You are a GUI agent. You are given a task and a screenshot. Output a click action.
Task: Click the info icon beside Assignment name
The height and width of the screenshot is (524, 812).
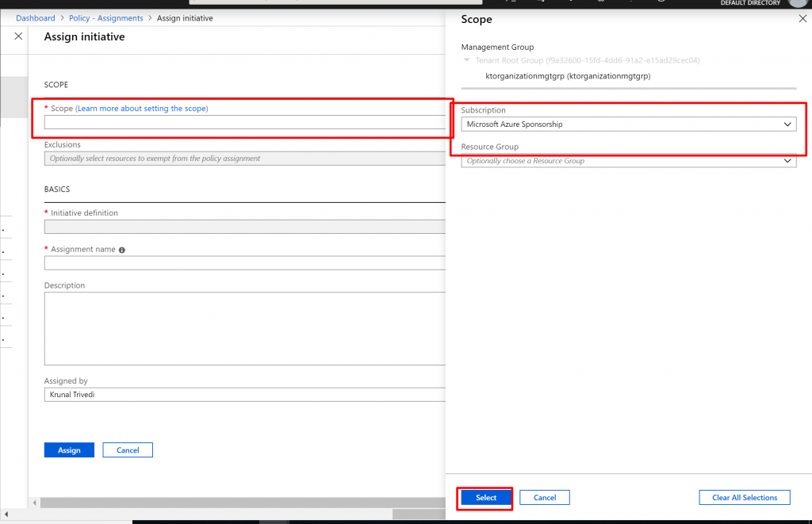(122, 250)
